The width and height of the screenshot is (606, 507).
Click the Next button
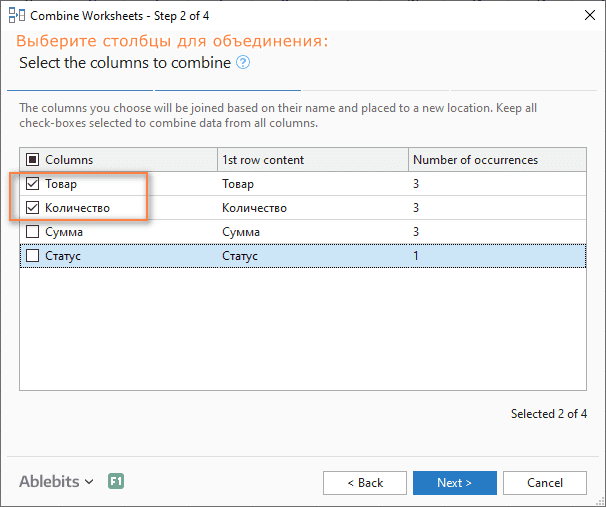coord(454,483)
